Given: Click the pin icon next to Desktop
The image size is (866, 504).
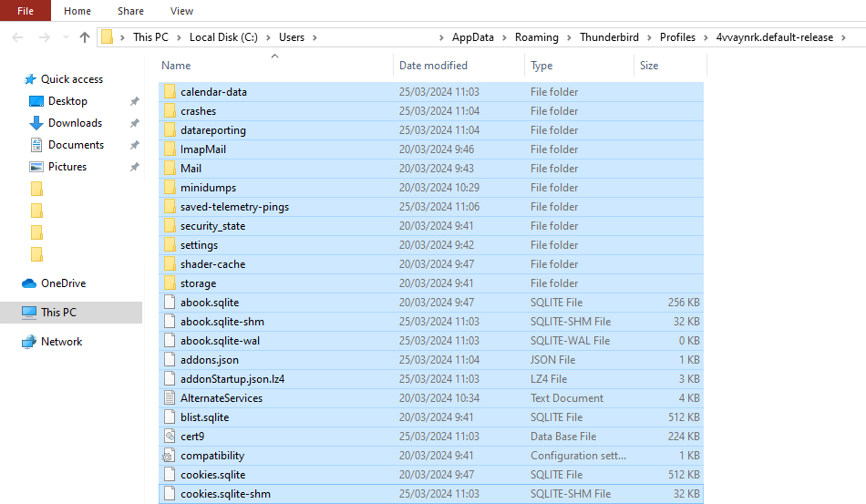Looking at the screenshot, I should 134,101.
